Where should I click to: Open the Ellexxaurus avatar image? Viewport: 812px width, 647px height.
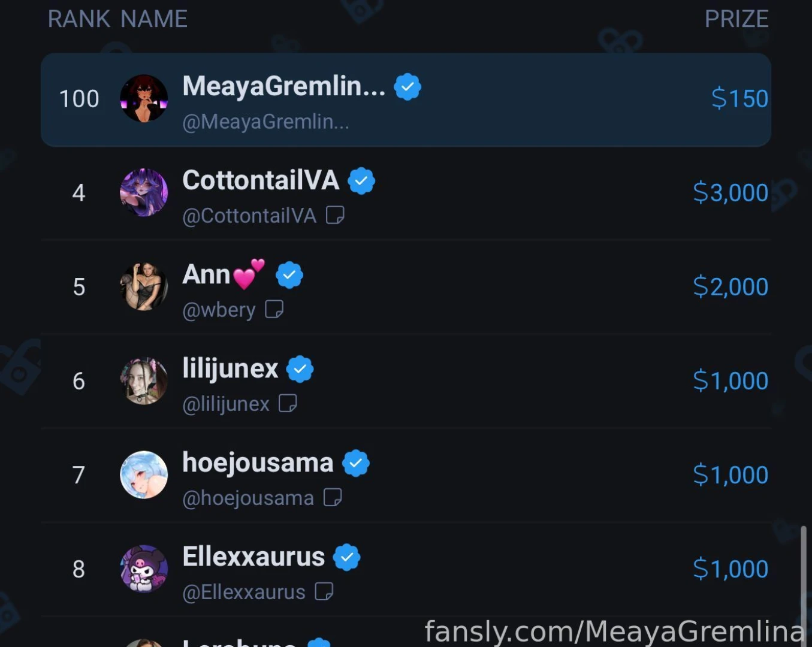coord(144,569)
